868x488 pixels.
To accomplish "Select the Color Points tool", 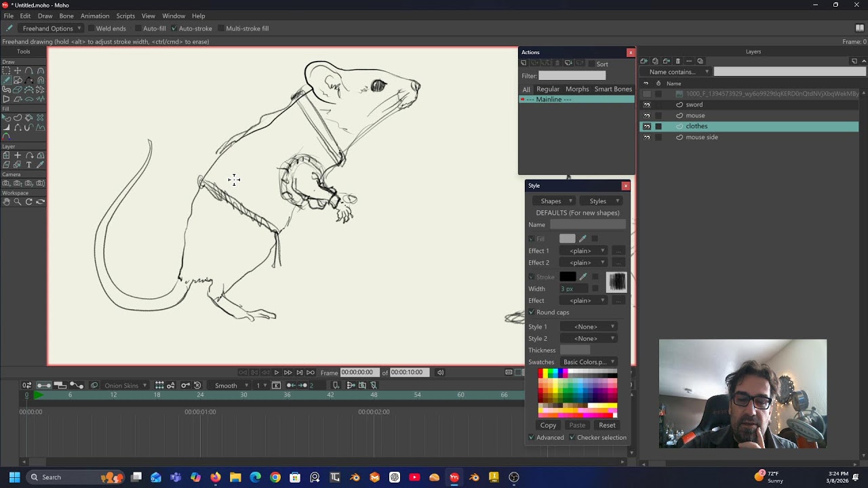I will 6,136.
